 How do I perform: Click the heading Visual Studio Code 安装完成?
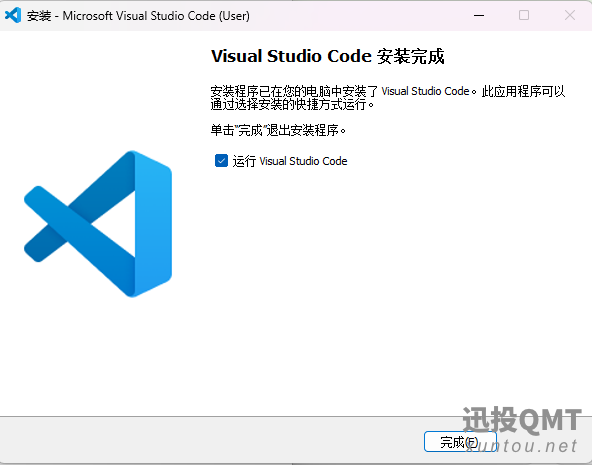[x=327, y=56]
